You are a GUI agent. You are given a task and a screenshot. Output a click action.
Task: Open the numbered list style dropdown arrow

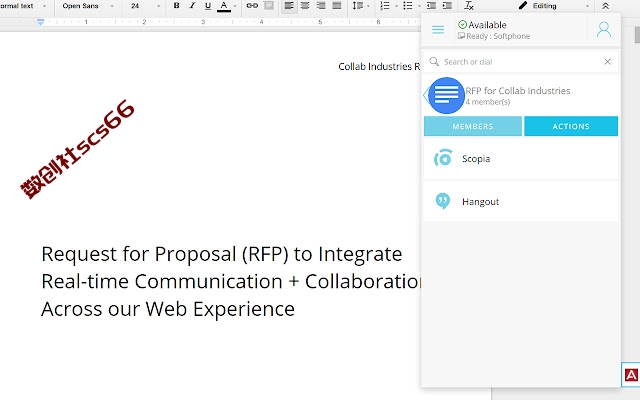(396, 6)
